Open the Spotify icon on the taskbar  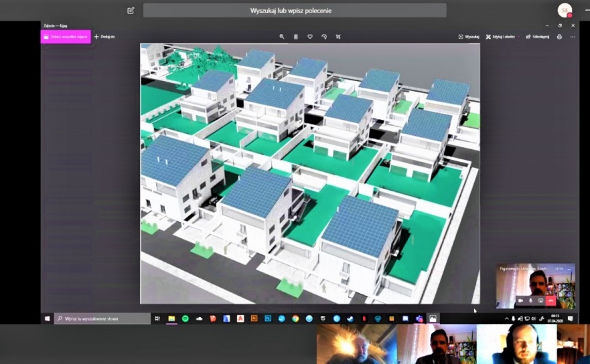pos(186,318)
